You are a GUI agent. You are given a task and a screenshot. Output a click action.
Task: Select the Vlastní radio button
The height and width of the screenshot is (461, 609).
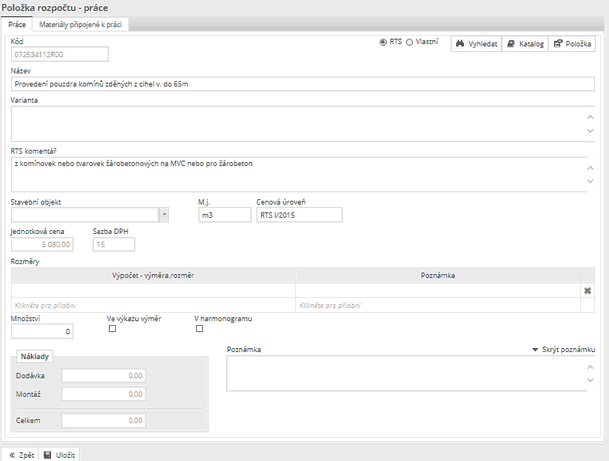coord(409,42)
